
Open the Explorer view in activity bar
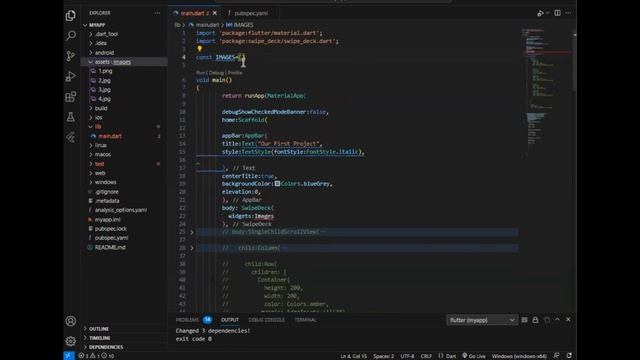(71, 16)
